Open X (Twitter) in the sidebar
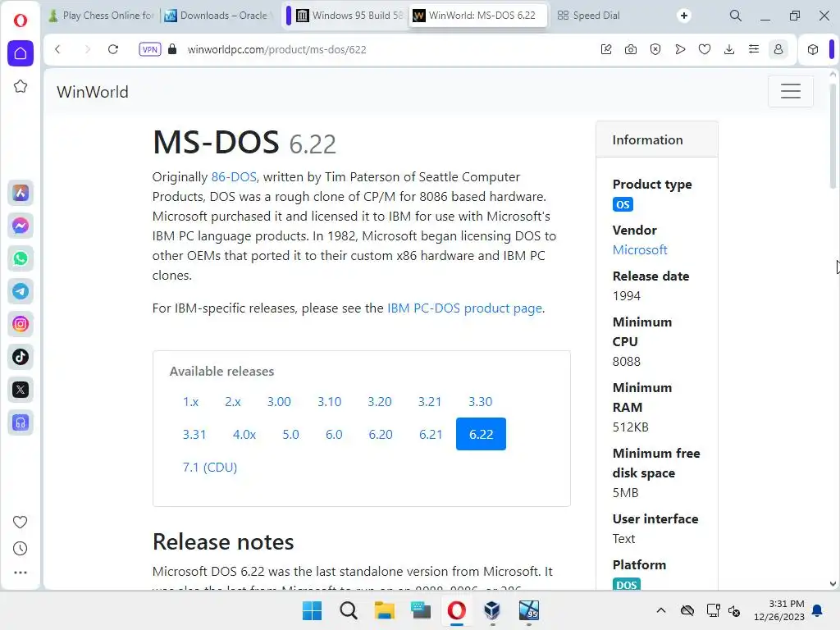The width and height of the screenshot is (840, 630). click(x=21, y=390)
